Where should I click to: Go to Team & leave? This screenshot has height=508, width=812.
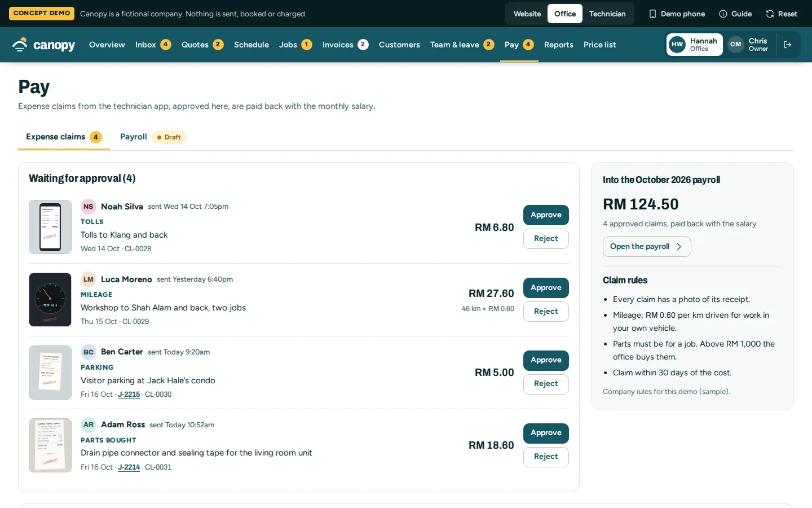pos(462,45)
